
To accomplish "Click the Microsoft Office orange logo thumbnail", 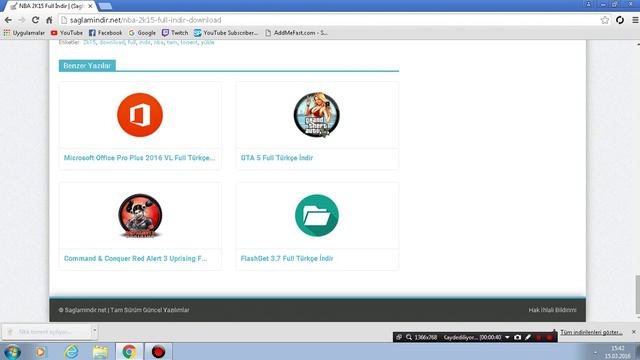I will (140, 115).
